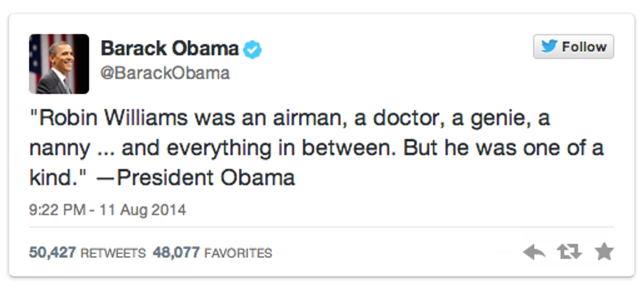Open the Barack Obama profile photo
Screen dimensions: 644x296
click(x=59, y=64)
